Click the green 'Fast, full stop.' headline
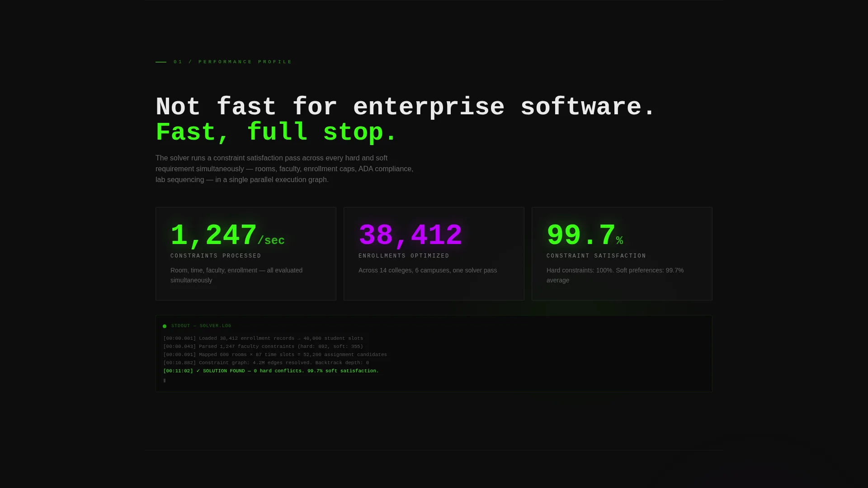Image resolution: width=868 pixels, height=488 pixels. click(276, 133)
